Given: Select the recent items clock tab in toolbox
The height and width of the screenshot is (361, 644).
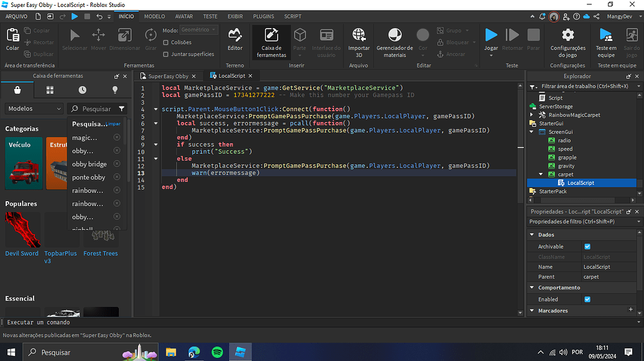Looking at the screenshot, I should click(x=82, y=90).
